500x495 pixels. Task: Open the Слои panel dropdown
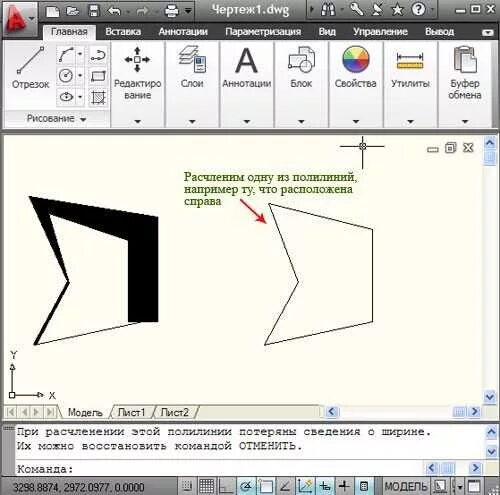192,122
